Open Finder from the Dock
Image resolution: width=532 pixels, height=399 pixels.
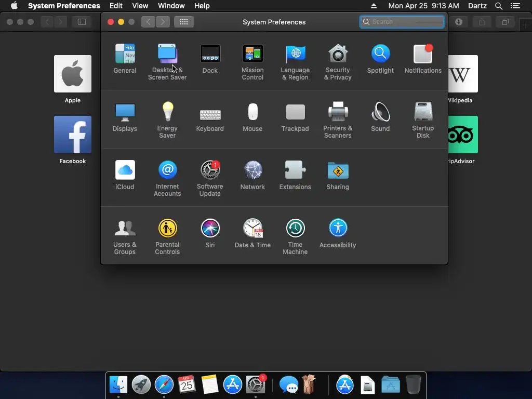[118, 384]
